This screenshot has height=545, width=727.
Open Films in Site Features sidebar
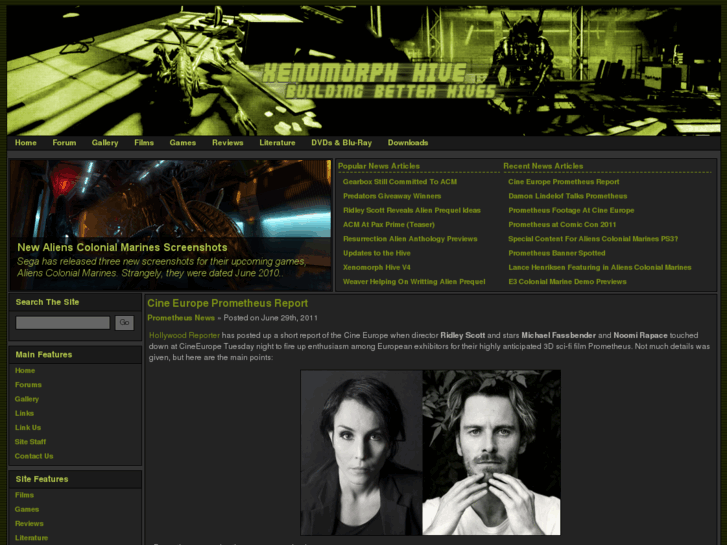click(24, 495)
